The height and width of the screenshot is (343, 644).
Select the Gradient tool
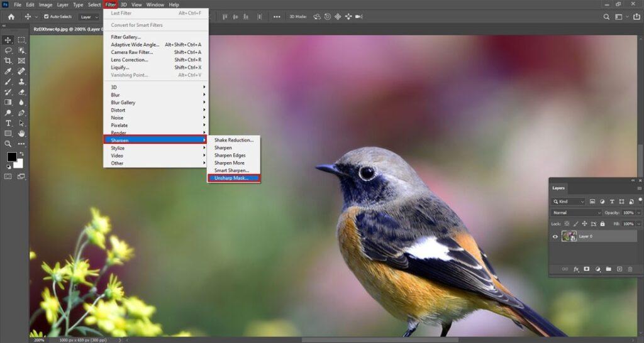8,102
